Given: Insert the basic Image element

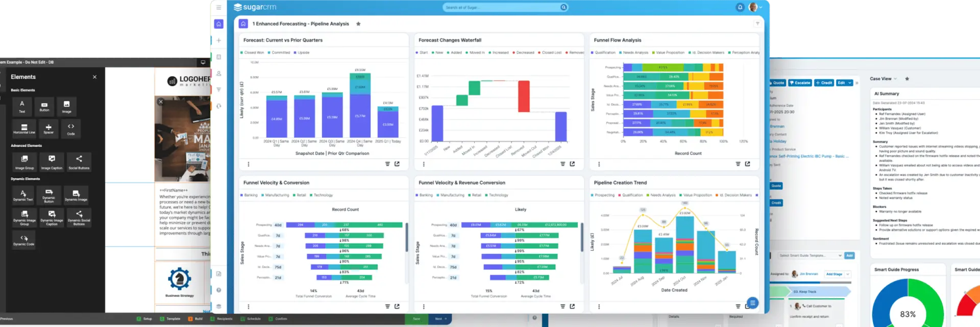Looking at the screenshot, I should pos(67,106).
